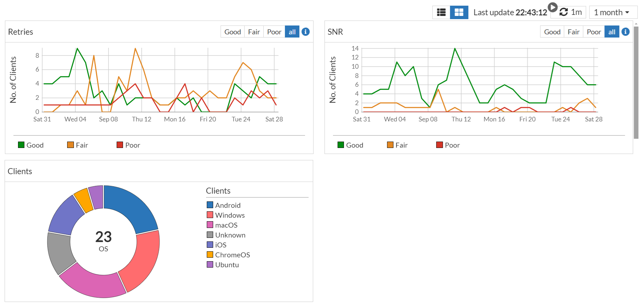The height and width of the screenshot is (303, 644).
Task: Click the refresh arrows icon
Action: tap(563, 12)
